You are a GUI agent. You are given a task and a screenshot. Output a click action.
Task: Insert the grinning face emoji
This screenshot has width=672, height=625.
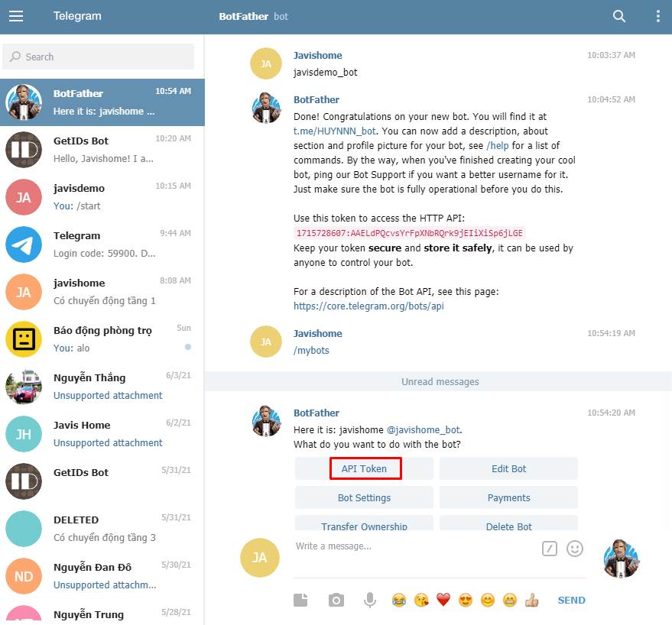click(x=510, y=600)
